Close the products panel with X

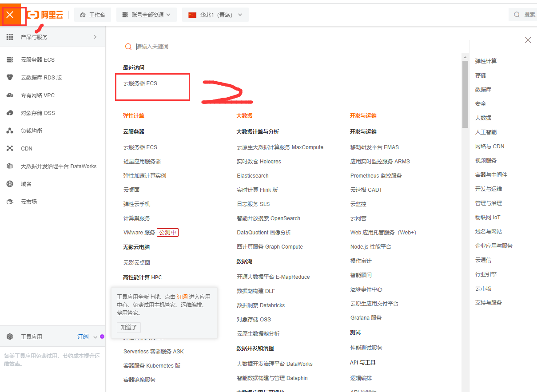528,40
